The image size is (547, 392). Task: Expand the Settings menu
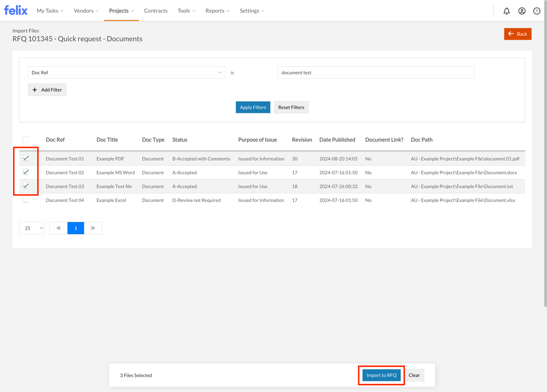click(252, 11)
